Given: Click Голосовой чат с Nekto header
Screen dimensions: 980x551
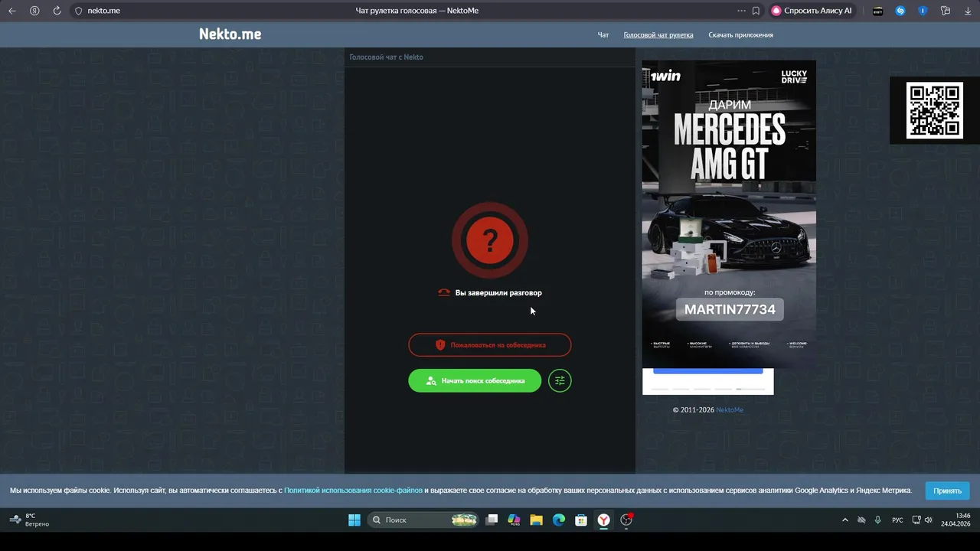Looking at the screenshot, I should [x=386, y=57].
